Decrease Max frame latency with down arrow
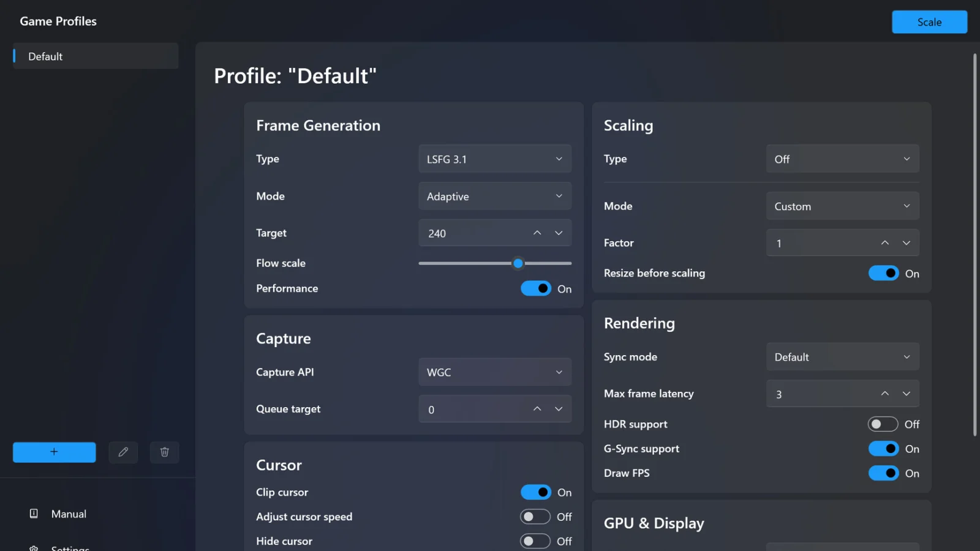The height and width of the screenshot is (551, 980). 907,394
